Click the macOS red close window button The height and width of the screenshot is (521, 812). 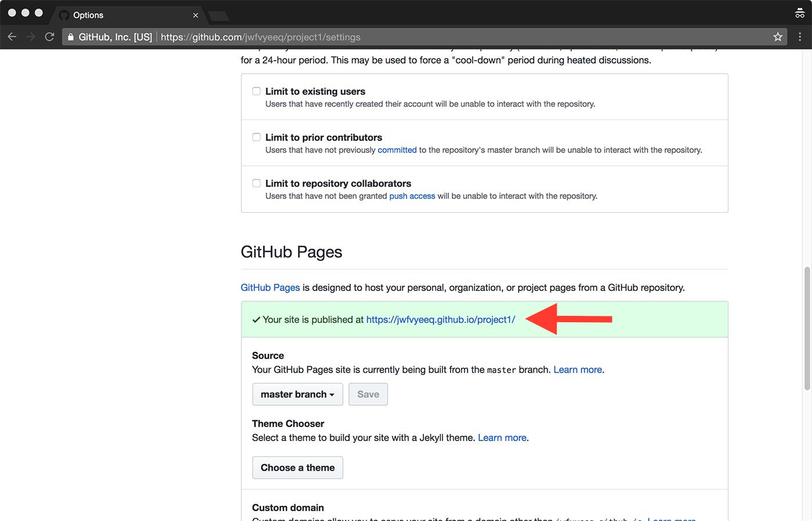click(x=12, y=13)
